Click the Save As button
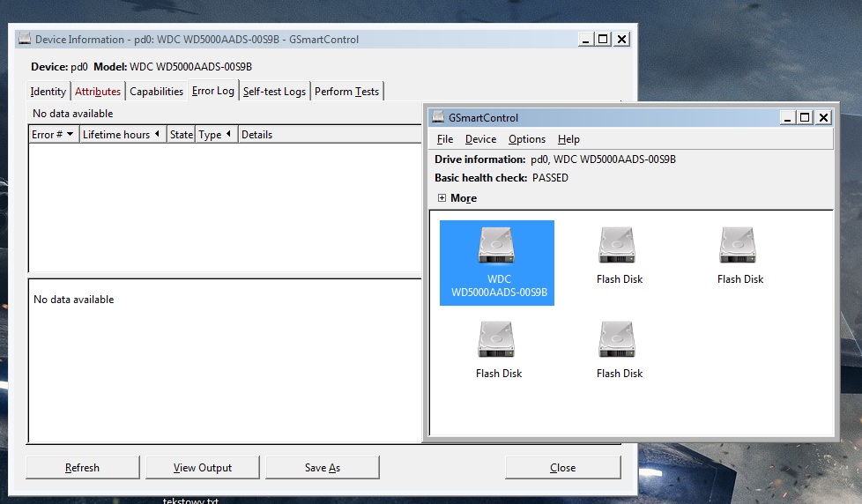 pos(323,467)
